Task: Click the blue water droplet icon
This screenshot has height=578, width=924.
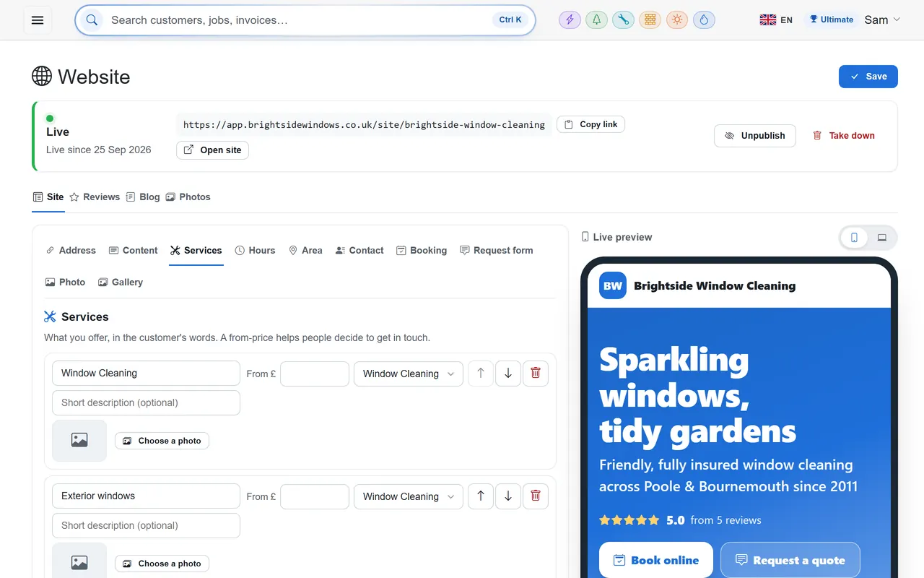Action: point(704,20)
